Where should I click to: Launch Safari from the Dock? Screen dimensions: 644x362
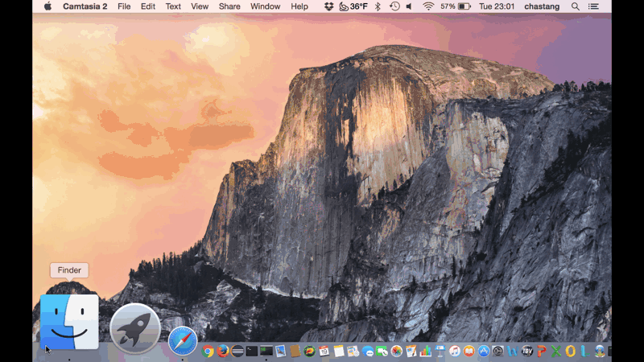pyautogui.click(x=183, y=341)
